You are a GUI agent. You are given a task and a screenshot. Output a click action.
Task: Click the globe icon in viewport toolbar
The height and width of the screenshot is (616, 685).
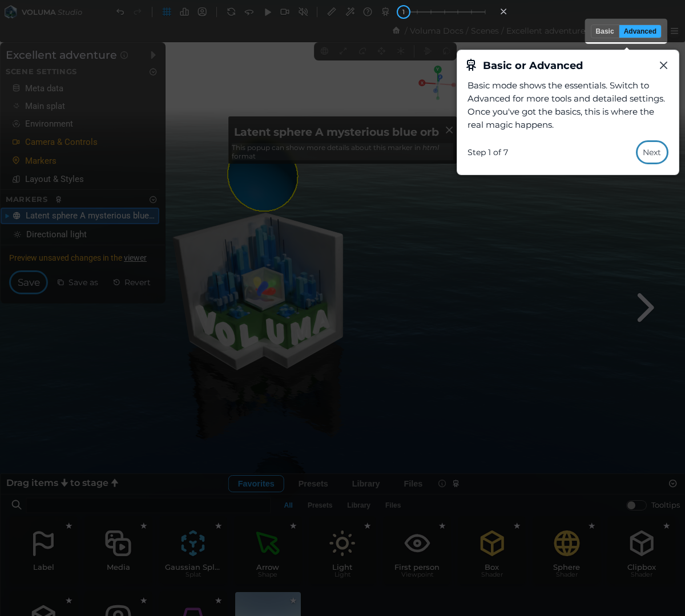click(x=324, y=51)
